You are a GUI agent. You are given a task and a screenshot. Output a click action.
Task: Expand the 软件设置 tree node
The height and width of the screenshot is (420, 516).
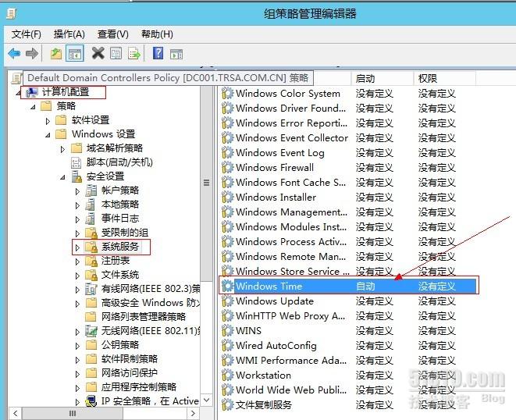48,121
